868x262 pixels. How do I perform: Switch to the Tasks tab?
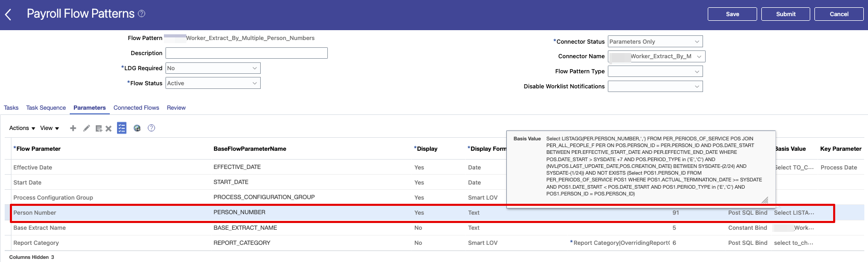click(11, 108)
